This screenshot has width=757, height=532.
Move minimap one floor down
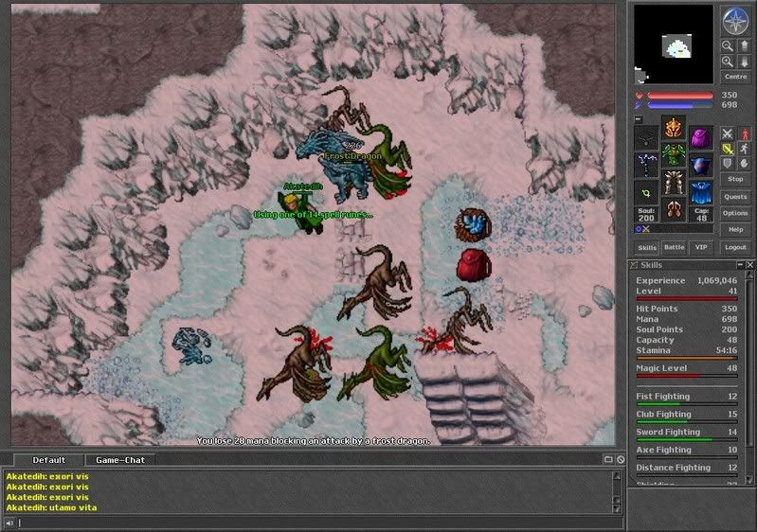[x=744, y=62]
